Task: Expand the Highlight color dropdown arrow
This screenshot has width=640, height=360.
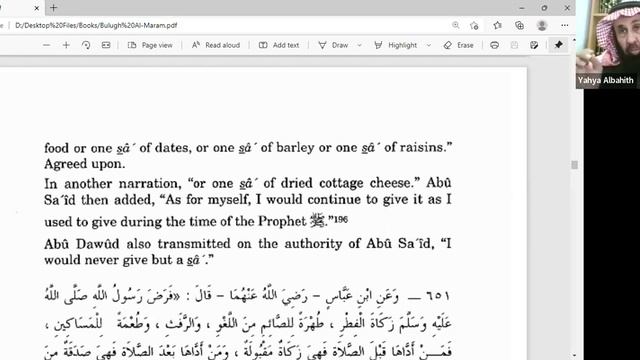Action: [x=429, y=45]
